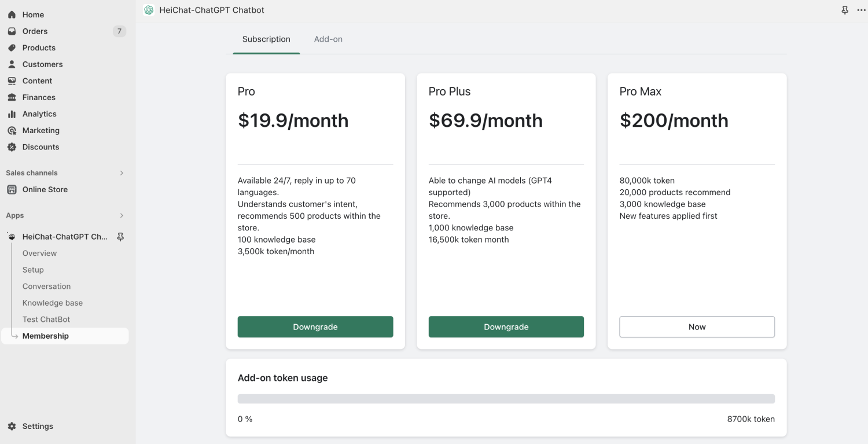Screen dimensions: 868x444
Task: Expand the Sales channels section
Action: (x=122, y=173)
